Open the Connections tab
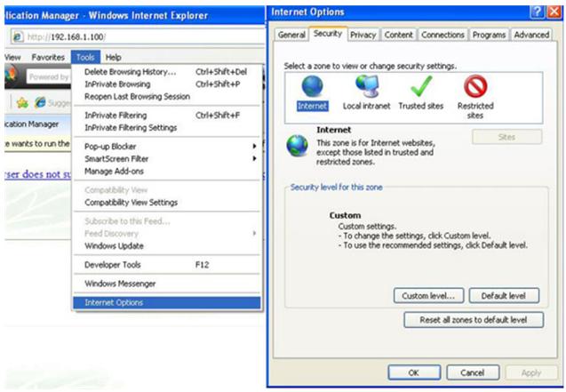 click(x=442, y=35)
